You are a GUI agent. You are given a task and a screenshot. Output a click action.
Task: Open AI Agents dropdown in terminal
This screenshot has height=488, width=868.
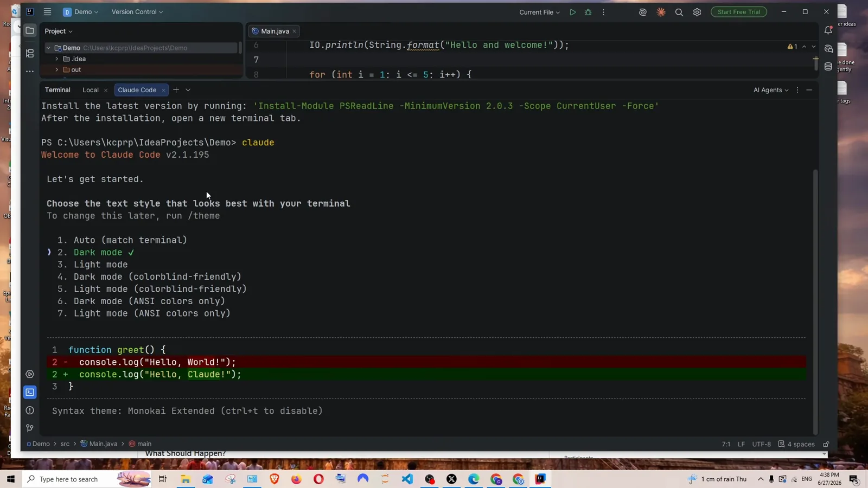click(771, 90)
